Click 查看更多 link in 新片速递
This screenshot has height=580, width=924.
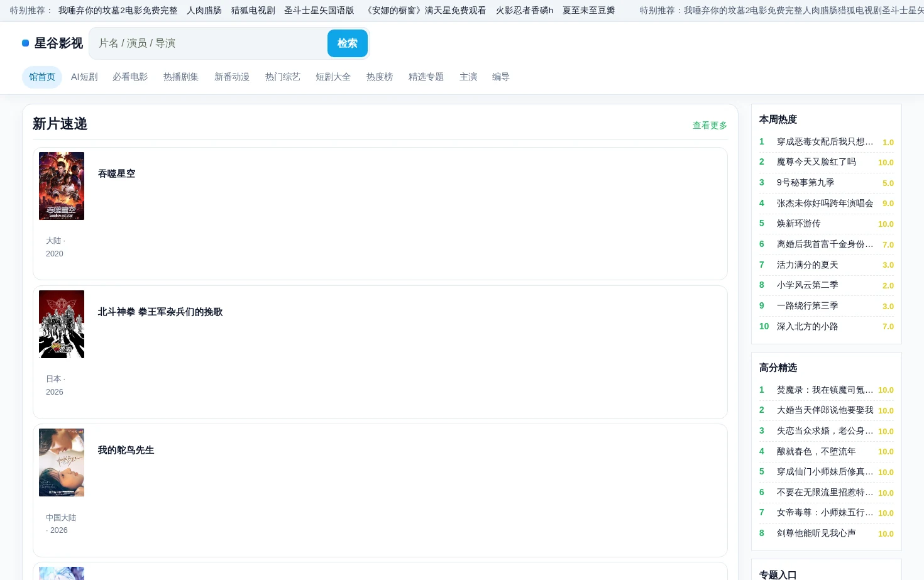point(710,126)
